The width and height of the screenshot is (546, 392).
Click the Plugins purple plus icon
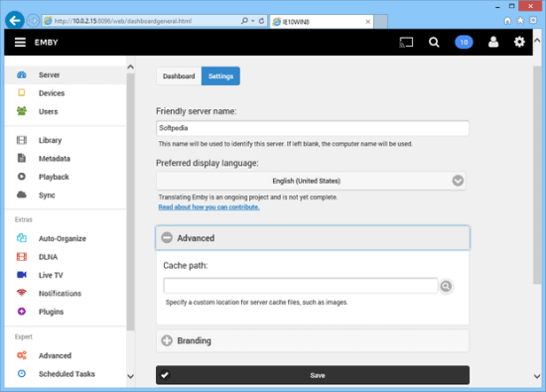(22, 312)
